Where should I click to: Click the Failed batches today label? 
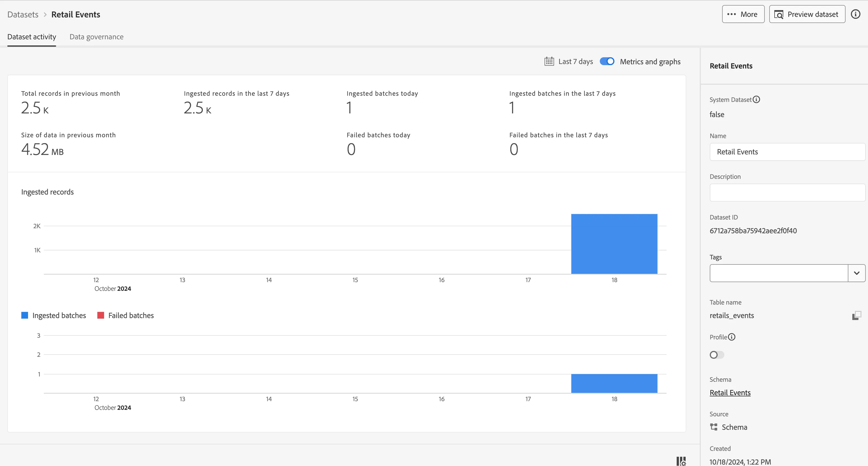point(378,135)
